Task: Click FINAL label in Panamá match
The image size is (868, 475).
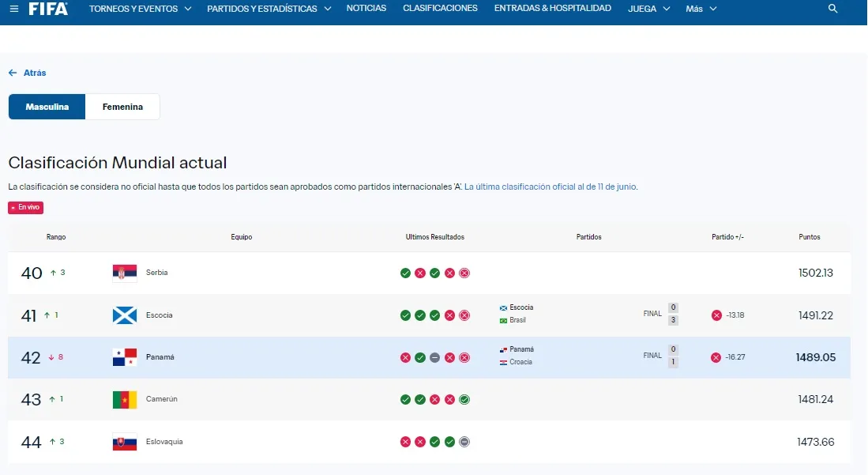Action: coord(652,356)
